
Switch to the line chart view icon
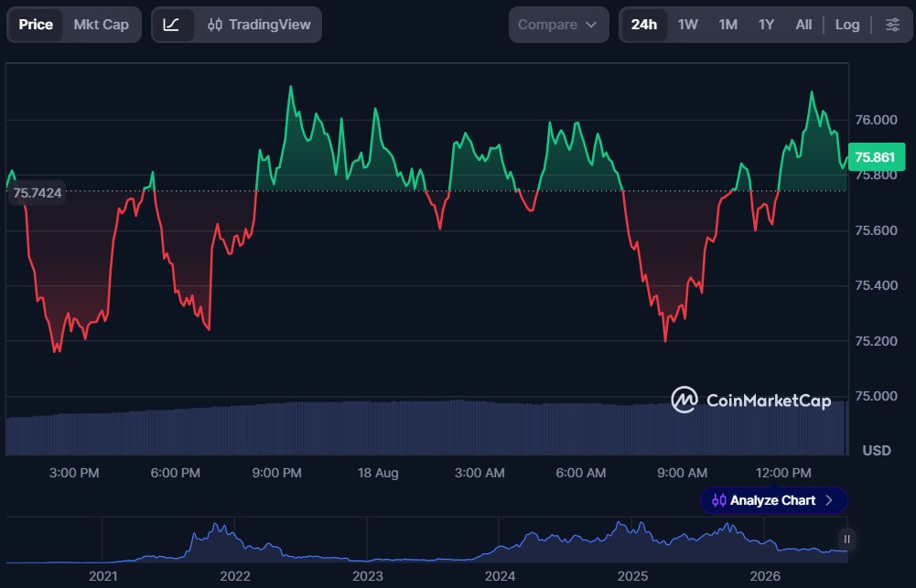171,25
